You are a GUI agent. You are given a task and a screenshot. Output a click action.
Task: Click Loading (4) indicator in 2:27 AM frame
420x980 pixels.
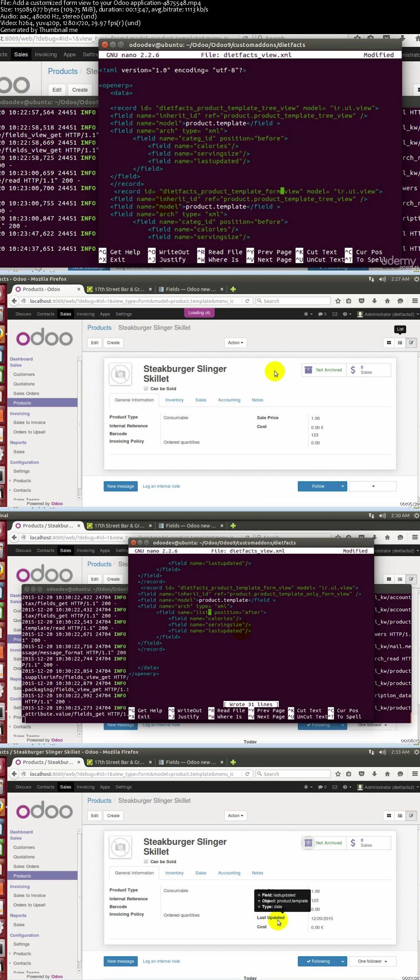[199, 313]
